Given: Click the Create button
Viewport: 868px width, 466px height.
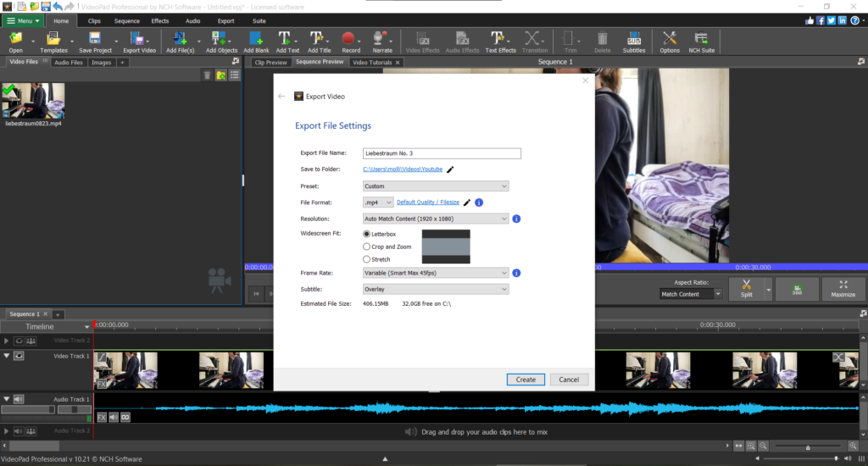Looking at the screenshot, I should coord(526,380).
